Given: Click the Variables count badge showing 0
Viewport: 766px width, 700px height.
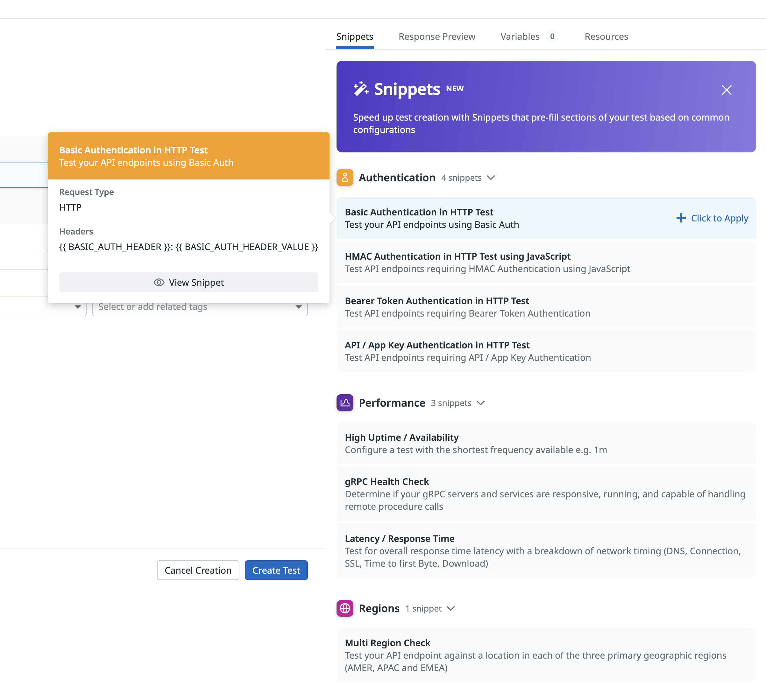Looking at the screenshot, I should click(x=552, y=37).
